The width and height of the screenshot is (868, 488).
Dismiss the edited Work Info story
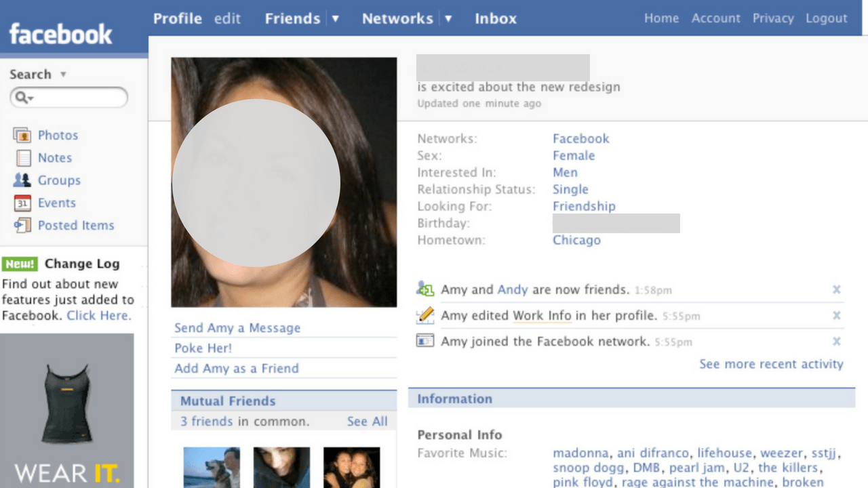[x=837, y=315]
